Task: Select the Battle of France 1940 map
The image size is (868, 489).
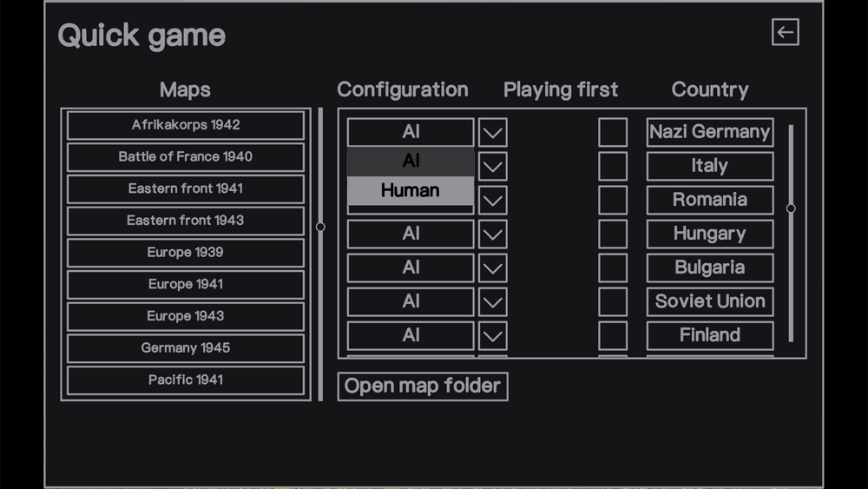Action: point(186,157)
